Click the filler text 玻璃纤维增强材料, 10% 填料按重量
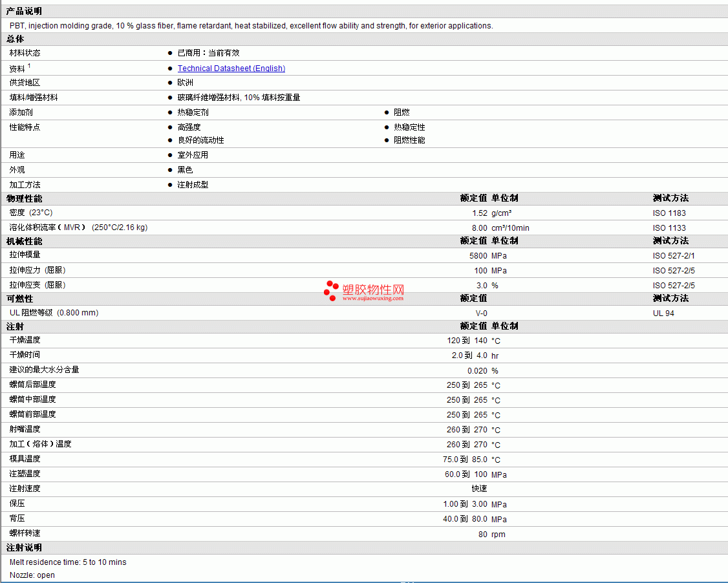The height and width of the screenshot is (583, 728). coord(239,98)
